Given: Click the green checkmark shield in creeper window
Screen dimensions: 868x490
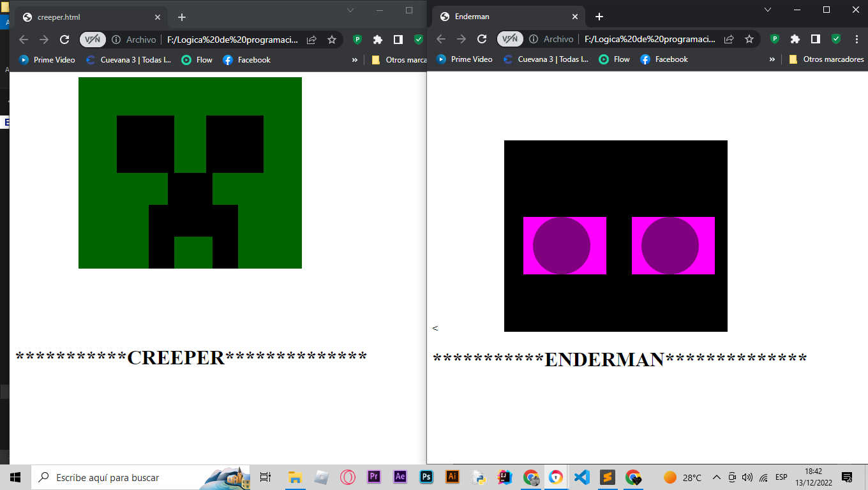Looking at the screenshot, I should 419,40.
